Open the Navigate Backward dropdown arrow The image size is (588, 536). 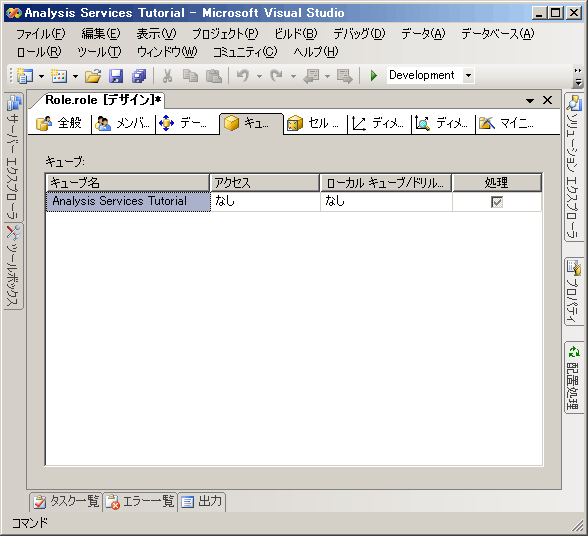pyautogui.click(x=327, y=76)
